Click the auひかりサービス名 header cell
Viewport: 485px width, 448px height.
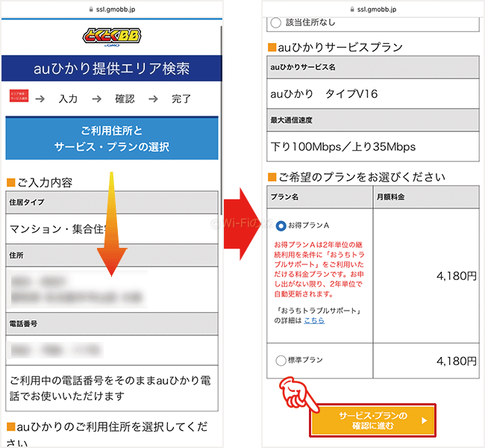[373, 67]
